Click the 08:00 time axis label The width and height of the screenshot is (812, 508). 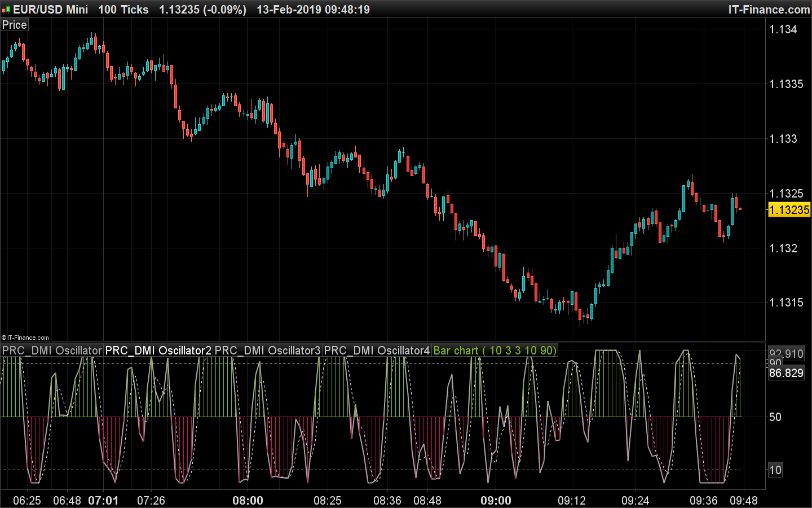[248, 501]
